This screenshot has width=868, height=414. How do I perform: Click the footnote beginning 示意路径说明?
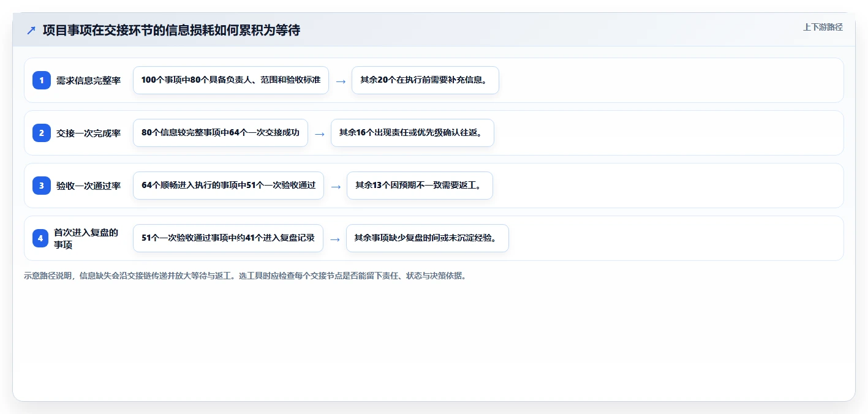245,276
